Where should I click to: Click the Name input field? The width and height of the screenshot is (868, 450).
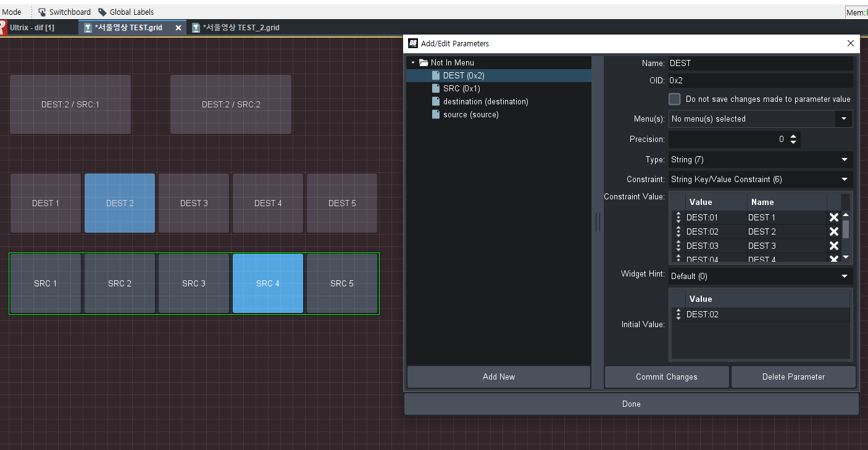pyautogui.click(x=760, y=63)
